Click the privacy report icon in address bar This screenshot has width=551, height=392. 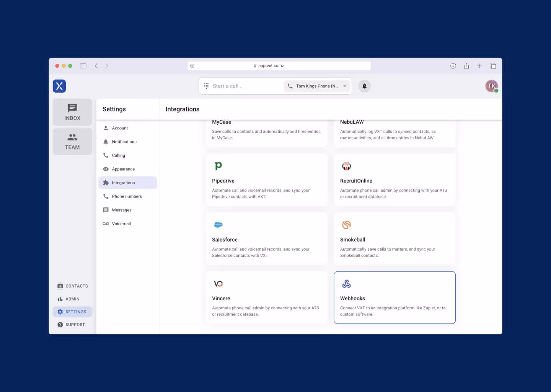(x=192, y=66)
